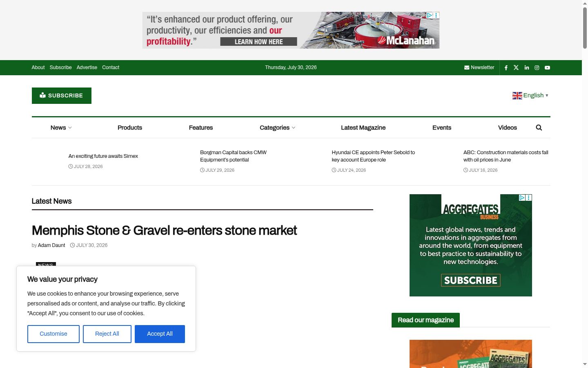Screen dimensions: 588x368
Task: Open the Events menu item
Action: click(x=442, y=128)
